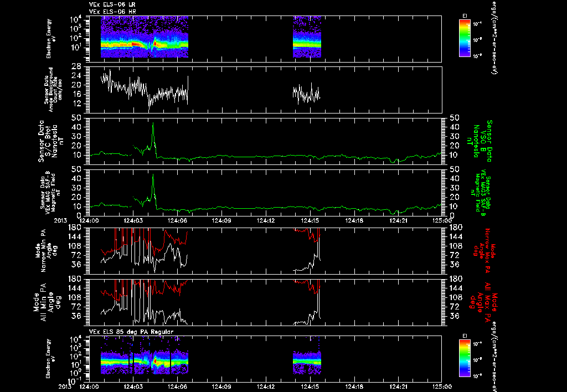Click the 28 tick on the count rate axis
Image resolution: width=567 pixels, height=392 pixels.
point(76,66)
